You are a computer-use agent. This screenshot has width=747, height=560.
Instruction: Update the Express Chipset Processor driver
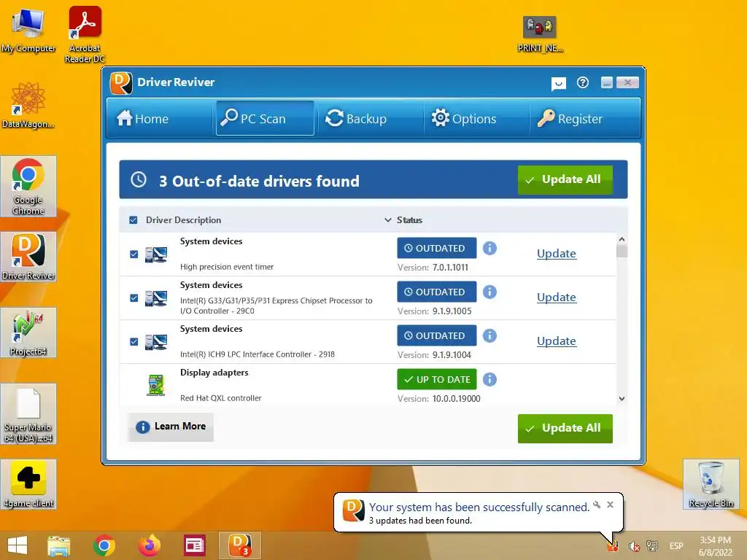(x=557, y=297)
